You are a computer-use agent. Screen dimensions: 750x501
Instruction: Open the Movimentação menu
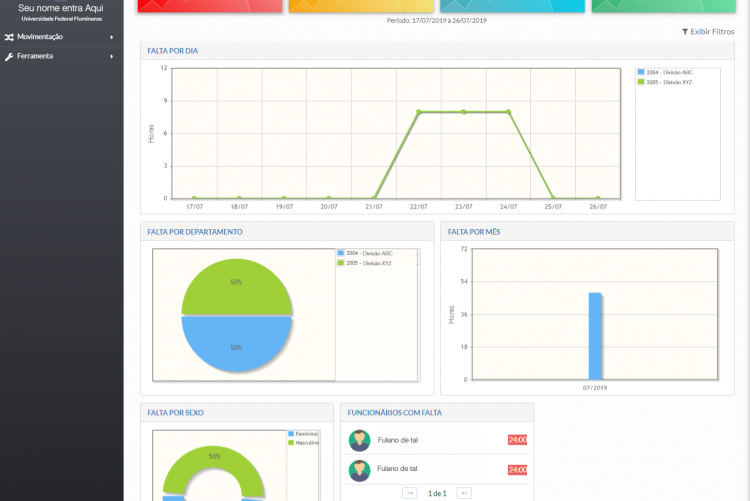[x=61, y=37]
